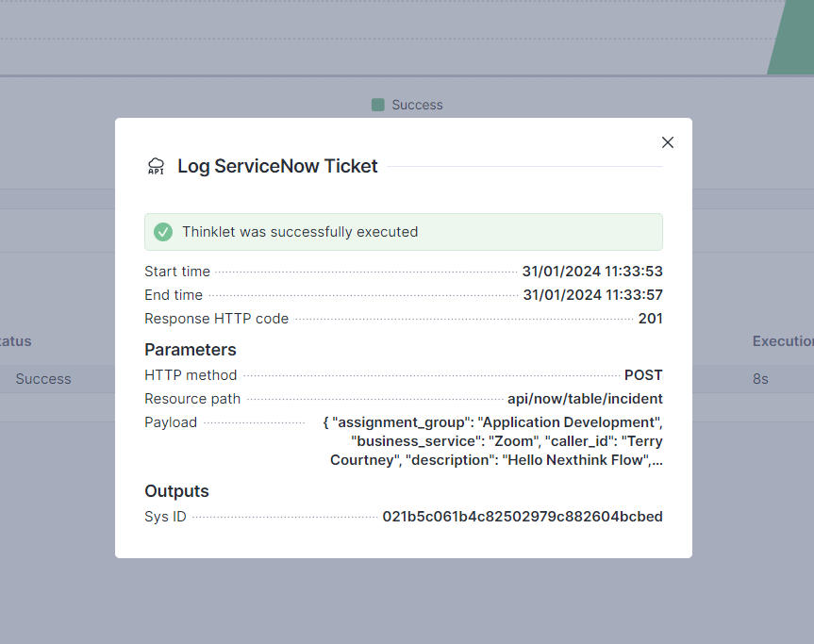Sort by the Execution column header

click(x=782, y=341)
